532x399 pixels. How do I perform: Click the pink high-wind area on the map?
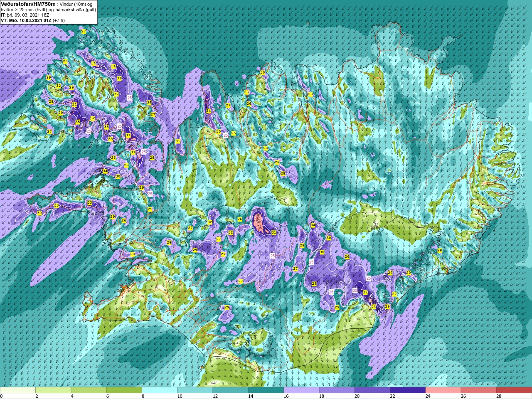[259, 224]
